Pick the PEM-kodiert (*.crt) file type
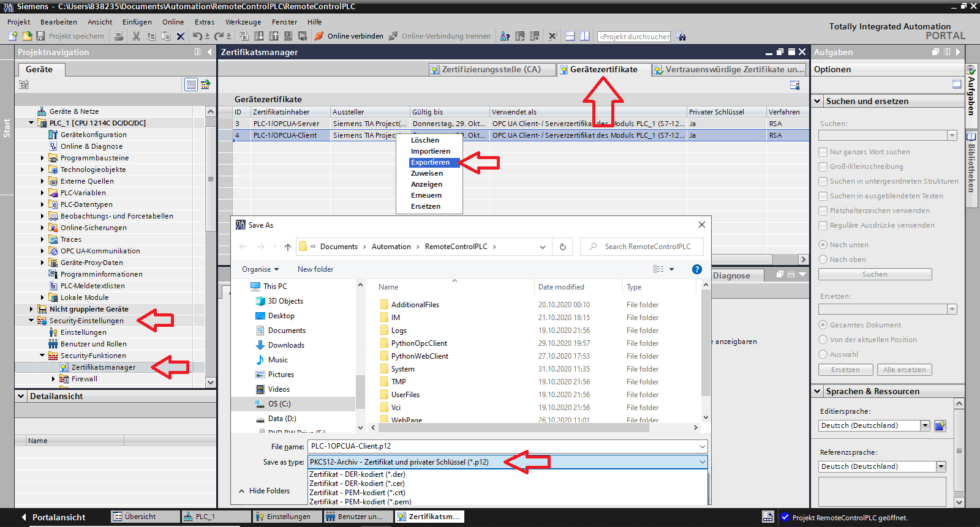This screenshot has height=527, width=980. coord(357,493)
